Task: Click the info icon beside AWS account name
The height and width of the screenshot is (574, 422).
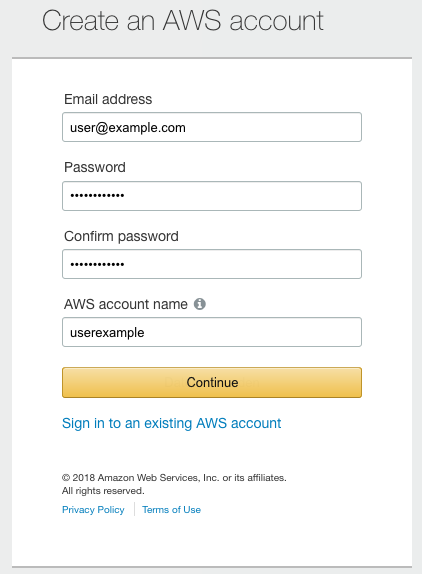Action: 199,304
